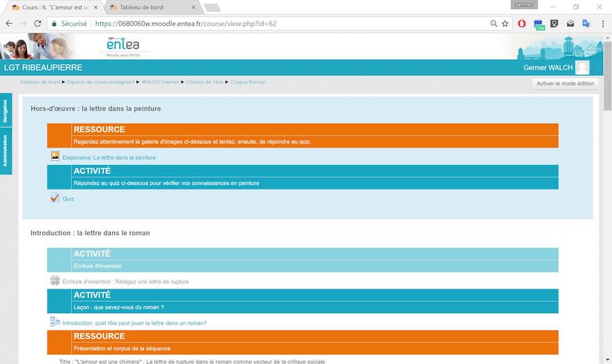Open WALCH Germer breadcrumb link
The width and height of the screenshot is (612, 364).
pyautogui.click(x=160, y=82)
